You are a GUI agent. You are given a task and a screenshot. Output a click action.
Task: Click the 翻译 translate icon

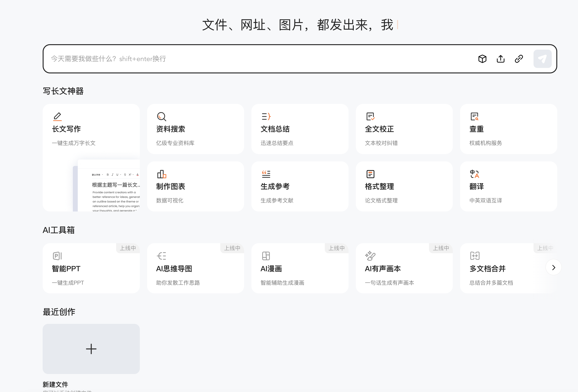[474, 174]
